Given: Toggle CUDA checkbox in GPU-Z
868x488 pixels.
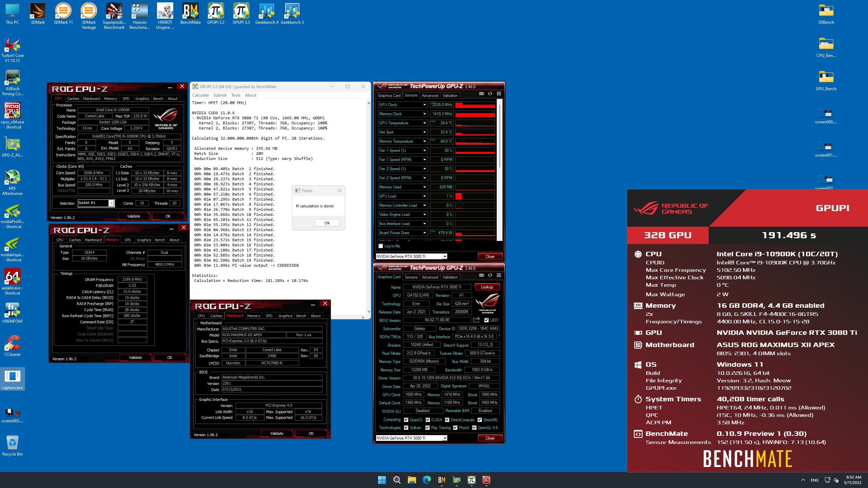Looking at the screenshot, I should [428, 420].
